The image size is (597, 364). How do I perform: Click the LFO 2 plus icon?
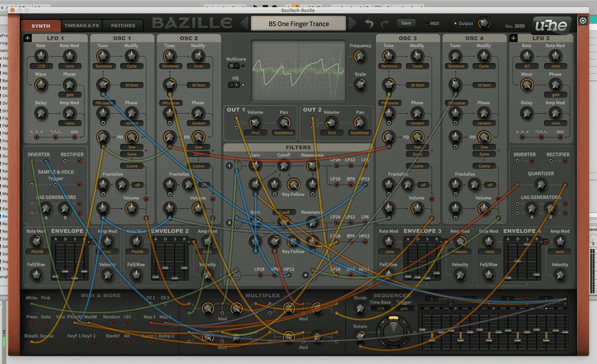click(x=513, y=38)
